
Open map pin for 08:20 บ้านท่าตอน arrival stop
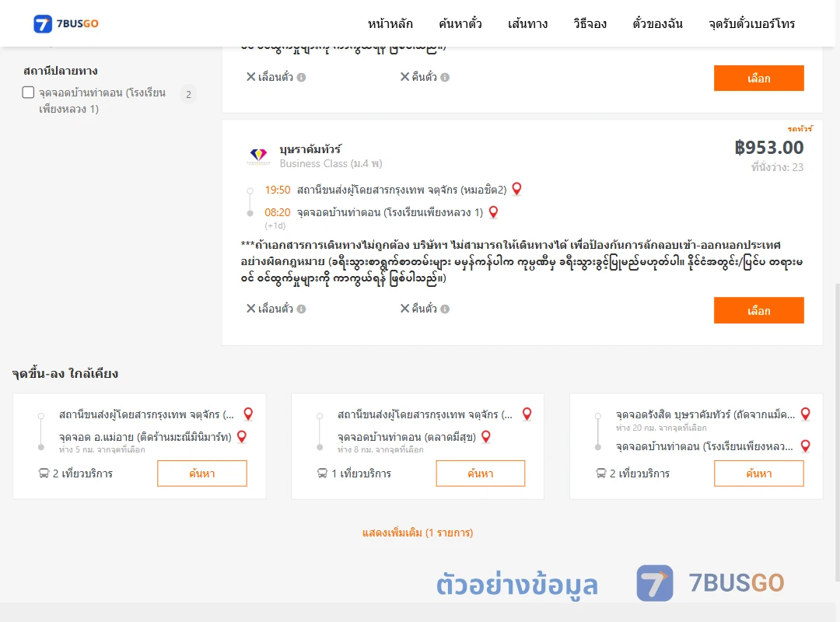click(x=493, y=212)
